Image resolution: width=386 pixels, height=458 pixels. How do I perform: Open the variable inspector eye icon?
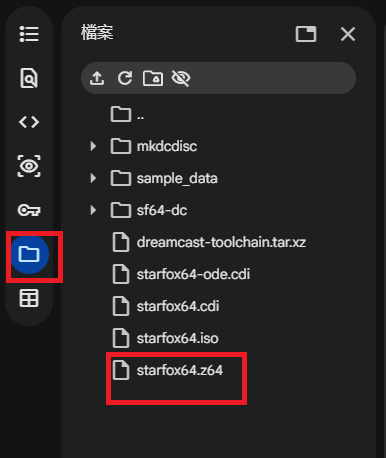(x=29, y=166)
